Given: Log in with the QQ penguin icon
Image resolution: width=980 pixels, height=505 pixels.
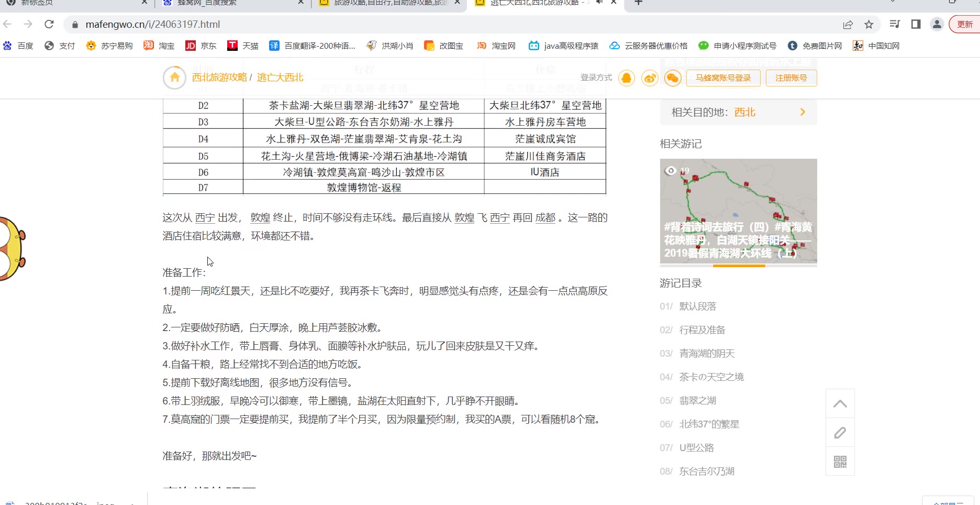Looking at the screenshot, I should point(626,78).
